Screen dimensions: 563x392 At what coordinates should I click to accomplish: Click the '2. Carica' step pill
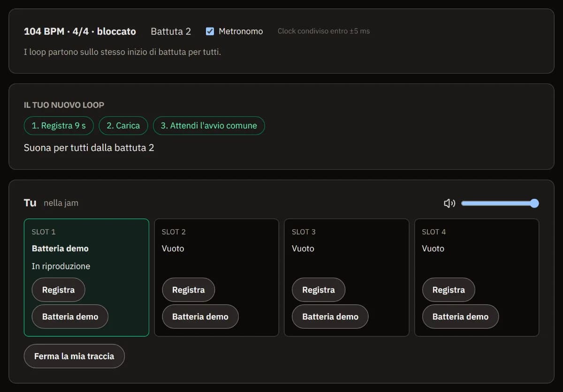coord(123,126)
